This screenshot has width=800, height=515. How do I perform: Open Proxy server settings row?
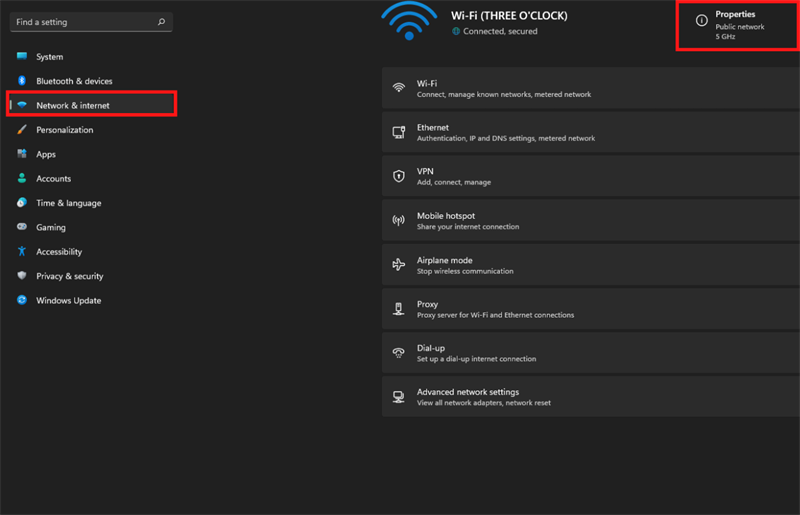pyautogui.click(x=591, y=309)
